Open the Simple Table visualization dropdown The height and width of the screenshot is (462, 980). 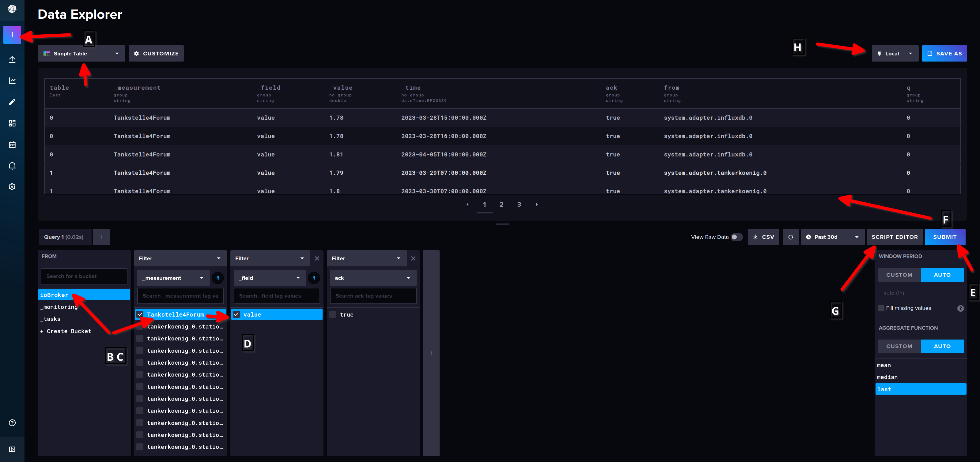(x=81, y=54)
